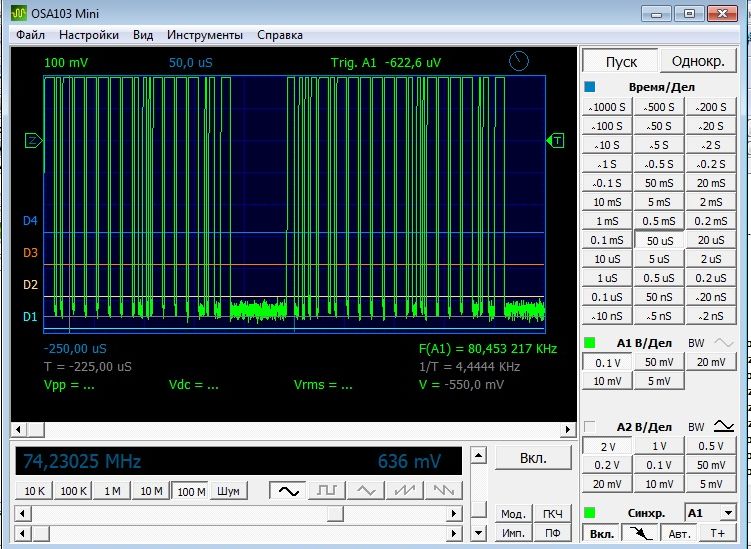
Task: Open the Файл menu
Action: coord(31,35)
